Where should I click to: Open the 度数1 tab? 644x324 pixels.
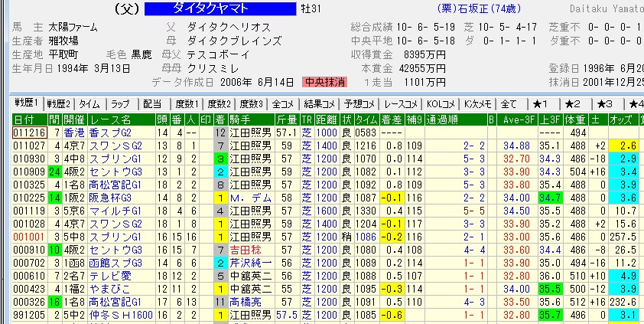click(186, 103)
